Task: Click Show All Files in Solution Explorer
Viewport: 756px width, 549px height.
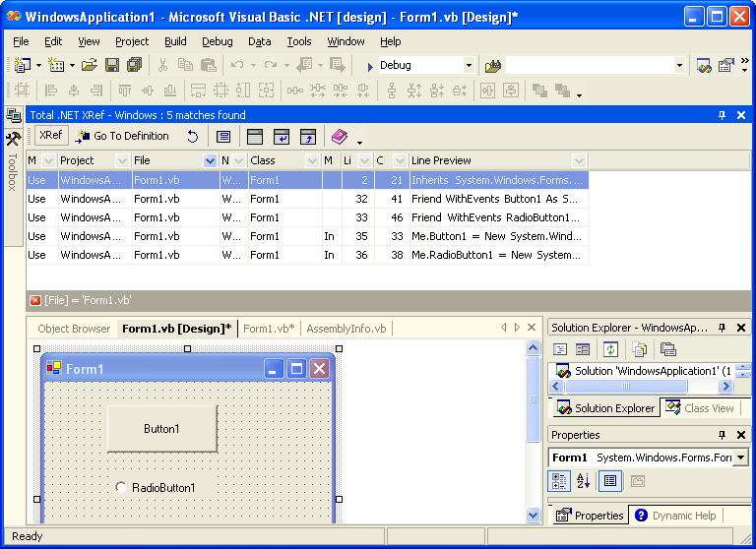Action: click(x=639, y=349)
